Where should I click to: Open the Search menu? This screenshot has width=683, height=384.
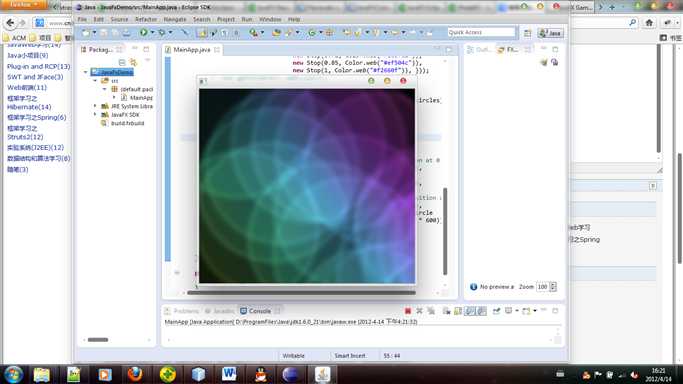point(201,19)
